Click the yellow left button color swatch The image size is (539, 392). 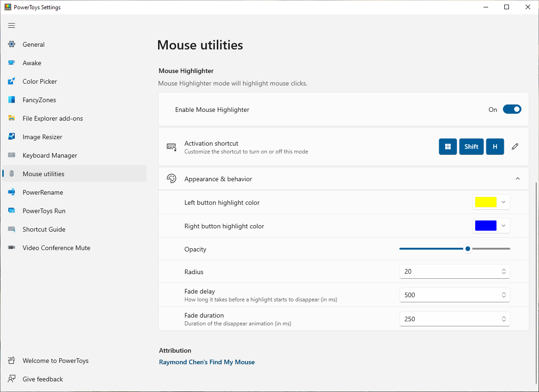tap(486, 202)
